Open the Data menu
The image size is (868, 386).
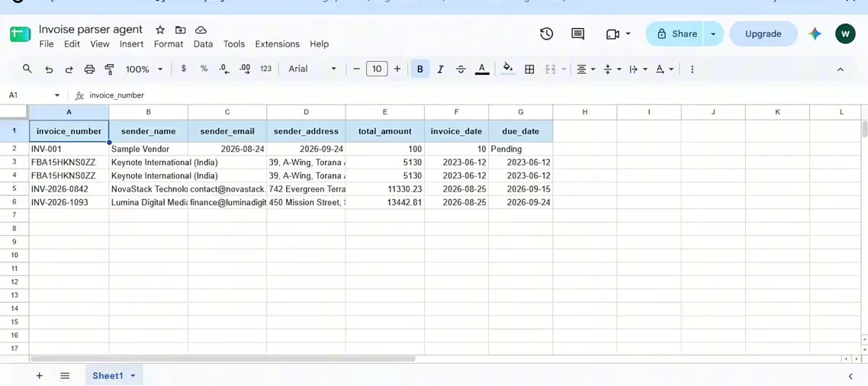click(x=203, y=43)
